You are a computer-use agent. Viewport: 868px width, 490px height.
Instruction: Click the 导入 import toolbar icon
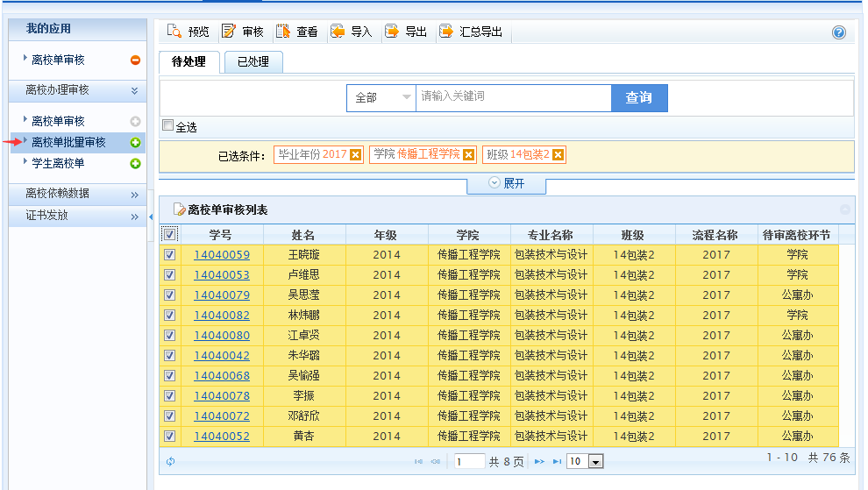click(x=338, y=32)
